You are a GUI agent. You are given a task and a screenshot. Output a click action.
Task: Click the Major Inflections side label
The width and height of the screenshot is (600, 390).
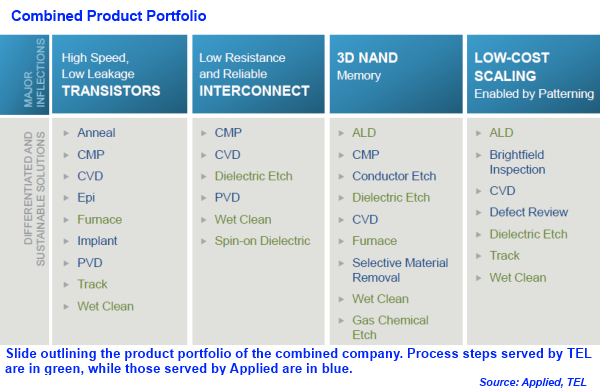[x=34, y=73]
